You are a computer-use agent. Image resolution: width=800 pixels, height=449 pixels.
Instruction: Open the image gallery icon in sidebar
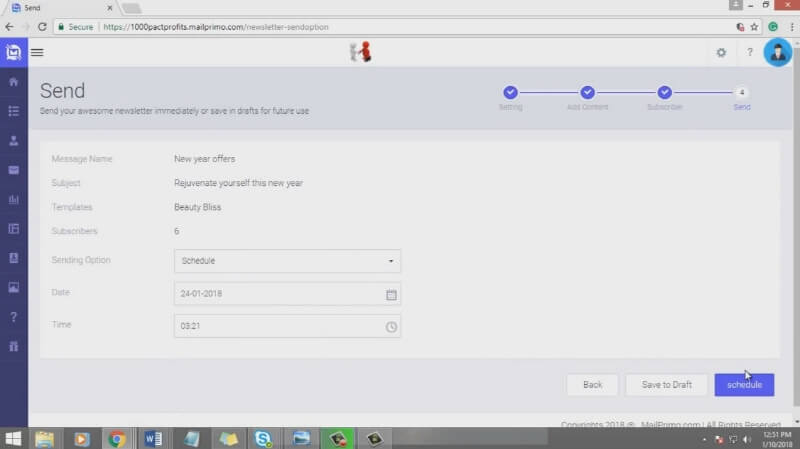(14, 287)
